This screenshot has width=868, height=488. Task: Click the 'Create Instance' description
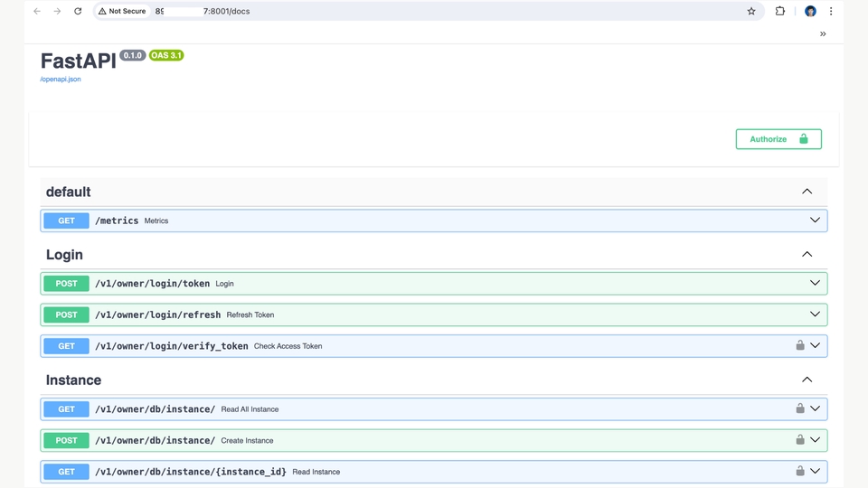[x=247, y=440]
